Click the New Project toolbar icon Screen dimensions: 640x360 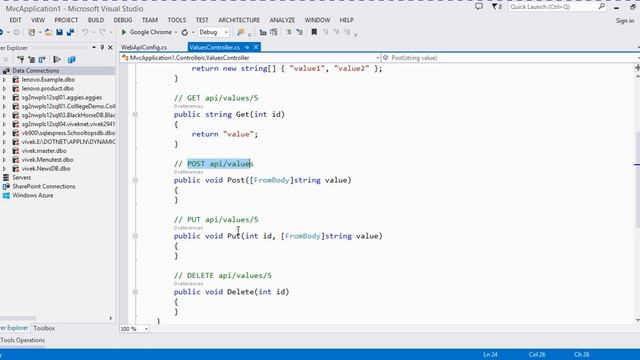31,32
